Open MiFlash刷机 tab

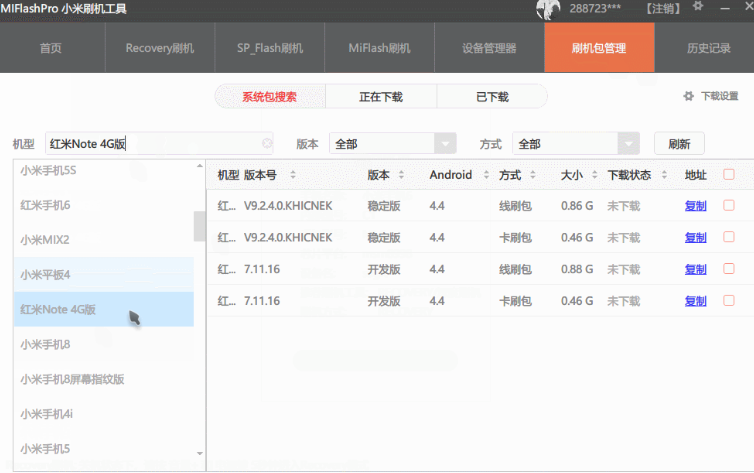click(x=379, y=48)
